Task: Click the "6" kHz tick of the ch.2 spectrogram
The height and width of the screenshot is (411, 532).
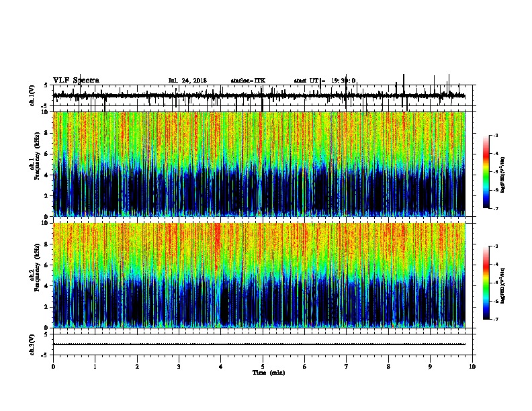Action: coord(46,265)
